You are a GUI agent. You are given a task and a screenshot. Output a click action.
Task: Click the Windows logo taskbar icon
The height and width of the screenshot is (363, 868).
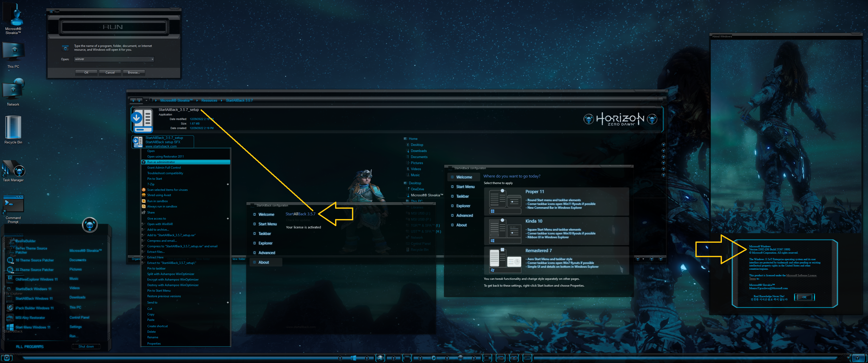(x=354, y=358)
